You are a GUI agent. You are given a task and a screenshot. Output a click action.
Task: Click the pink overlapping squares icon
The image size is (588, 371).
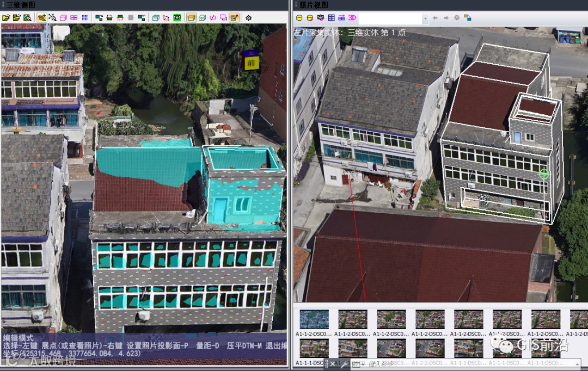pyautogui.click(x=224, y=17)
